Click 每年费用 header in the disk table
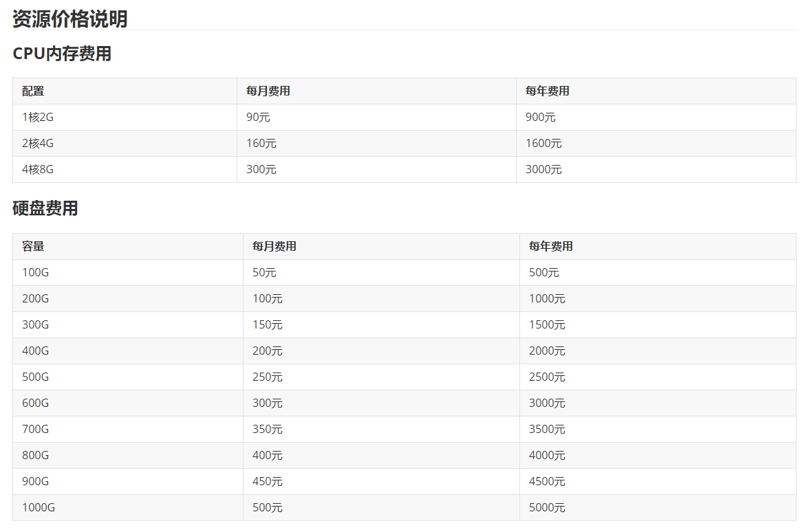Viewport: 811px width, 532px height. [x=550, y=247]
